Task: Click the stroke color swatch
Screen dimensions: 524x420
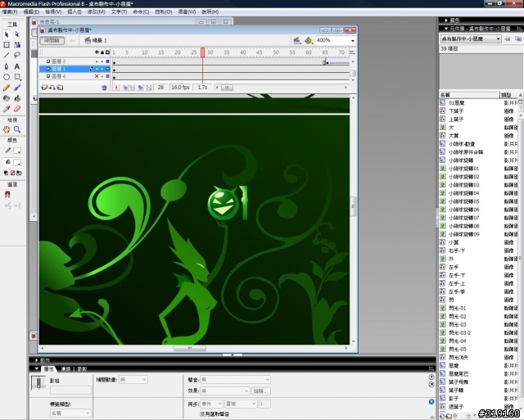Action: (x=16, y=151)
